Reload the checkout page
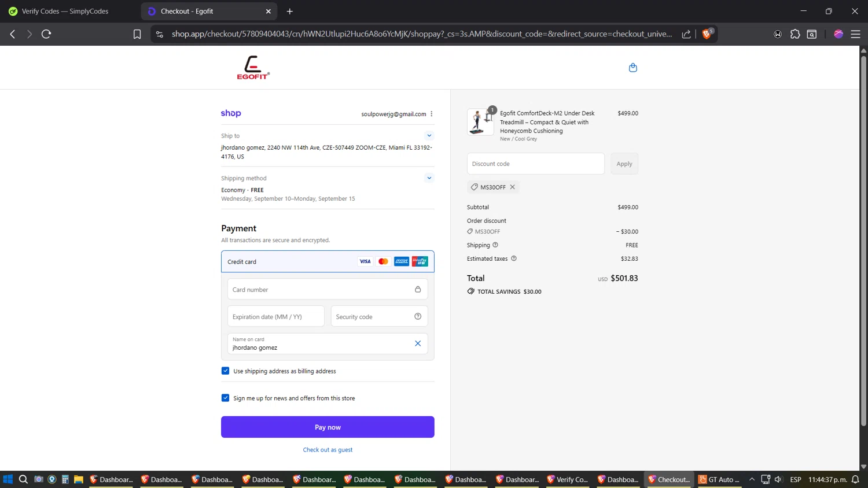Viewport: 868px width, 488px height. 46,34
